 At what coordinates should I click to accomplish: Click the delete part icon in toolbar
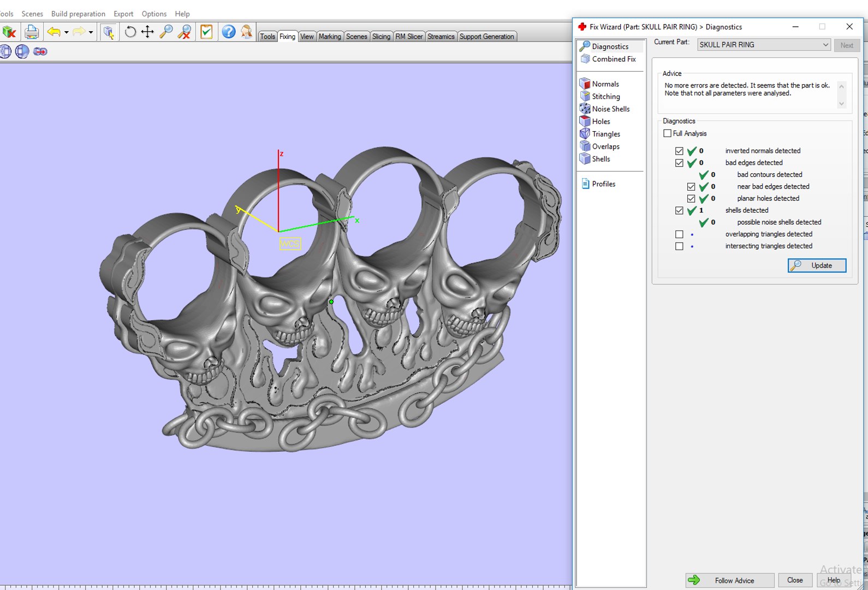9,32
